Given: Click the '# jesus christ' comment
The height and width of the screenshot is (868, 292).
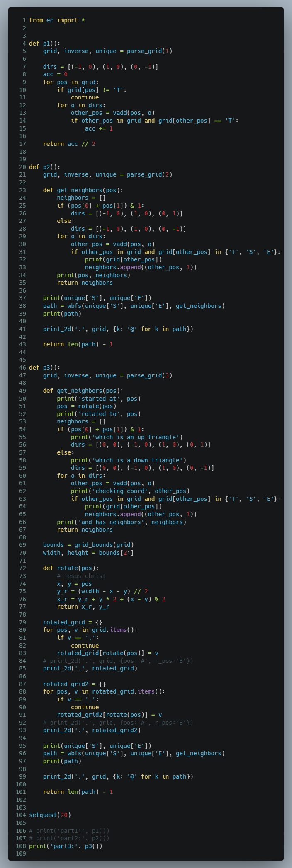Looking at the screenshot, I should [81, 576].
